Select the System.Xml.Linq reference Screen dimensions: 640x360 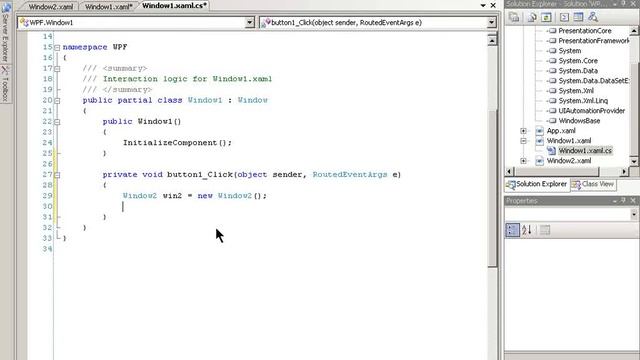tap(583, 101)
